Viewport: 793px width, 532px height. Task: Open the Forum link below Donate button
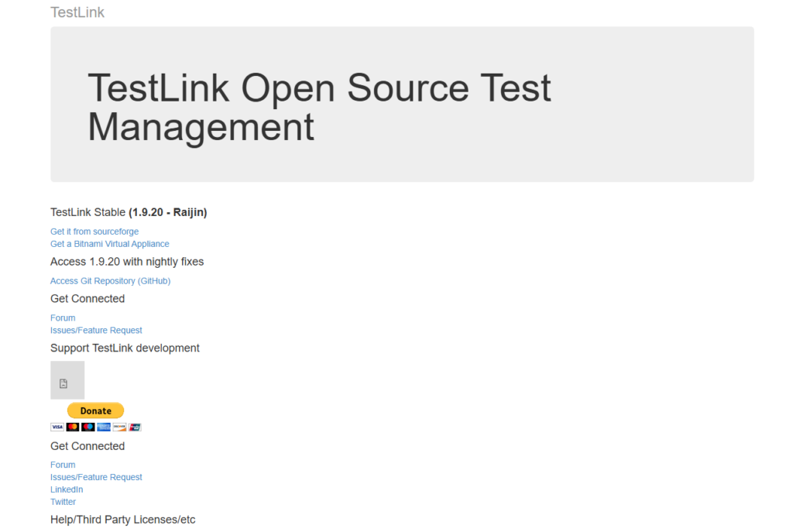63,465
